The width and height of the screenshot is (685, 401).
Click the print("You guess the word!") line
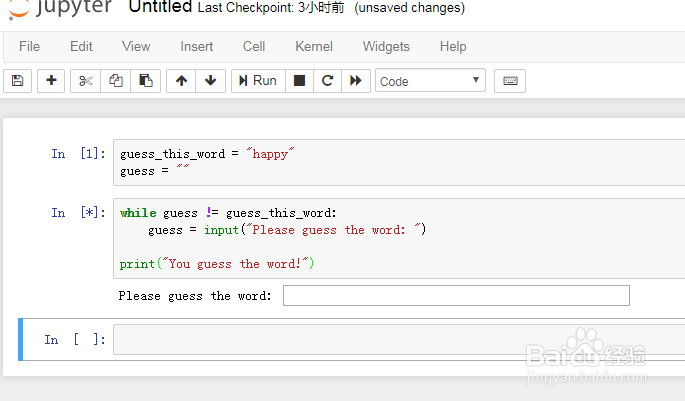[x=217, y=264]
